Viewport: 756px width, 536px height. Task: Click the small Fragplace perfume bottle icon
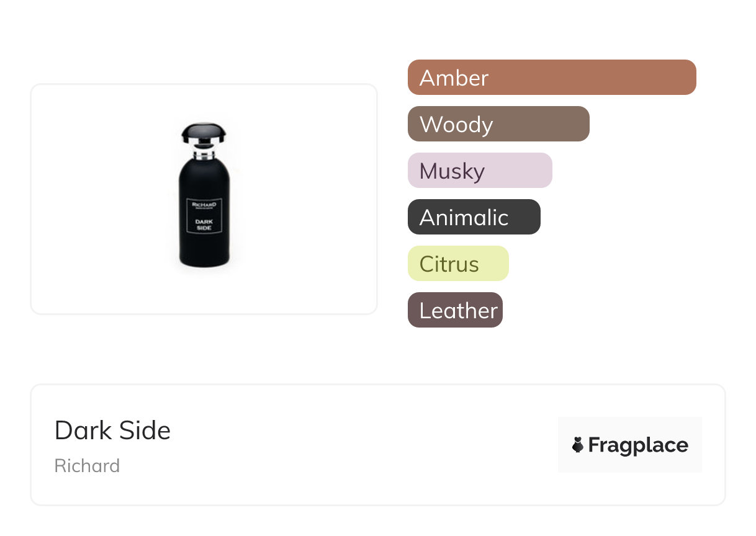[578, 445]
